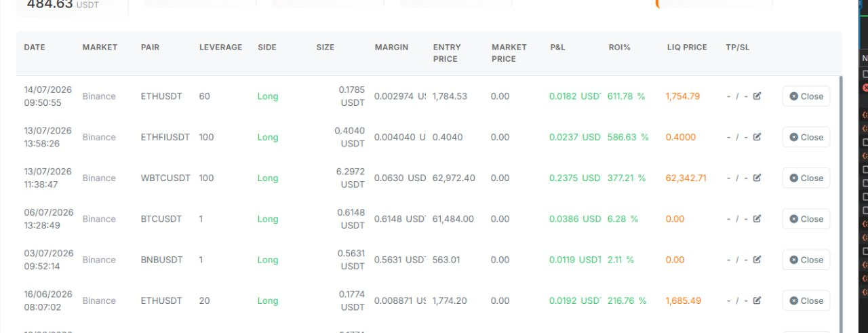868x333 pixels.
Task: Edit TP/SL for the BNBUSDT position
Action: (757, 259)
